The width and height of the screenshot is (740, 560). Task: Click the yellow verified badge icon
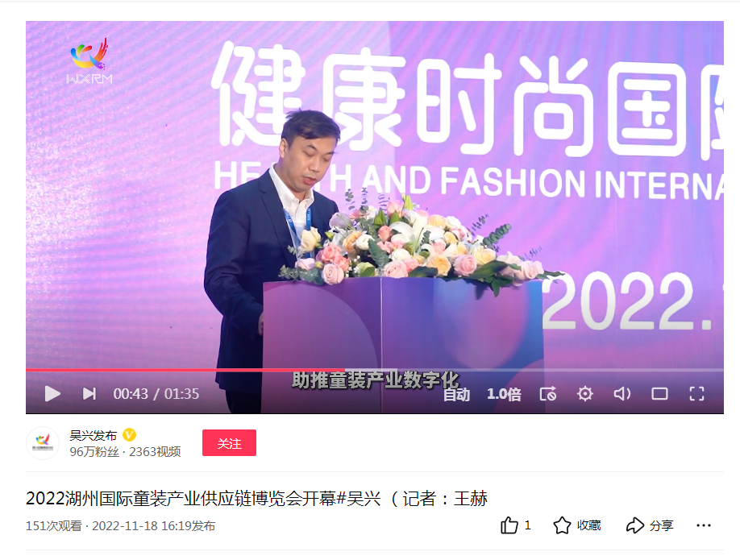(129, 434)
